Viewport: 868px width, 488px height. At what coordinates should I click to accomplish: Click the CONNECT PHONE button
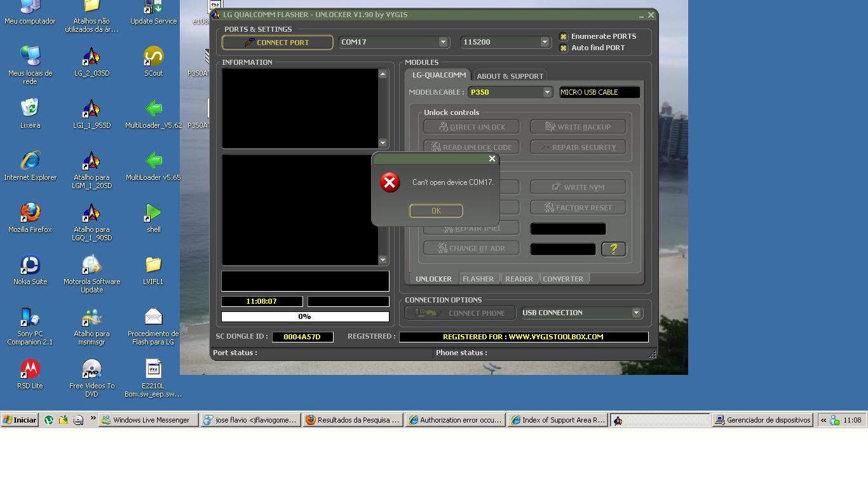coord(460,313)
